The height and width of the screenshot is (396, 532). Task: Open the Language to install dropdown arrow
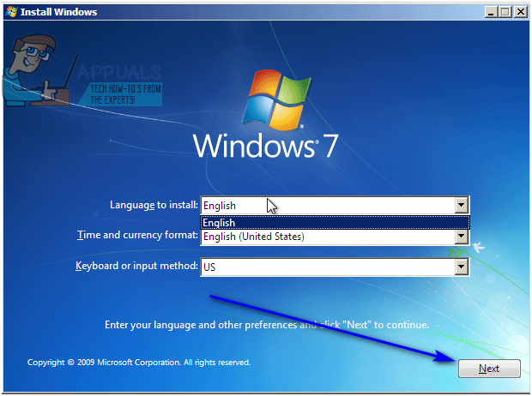pyautogui.click(x=461, y=205)
